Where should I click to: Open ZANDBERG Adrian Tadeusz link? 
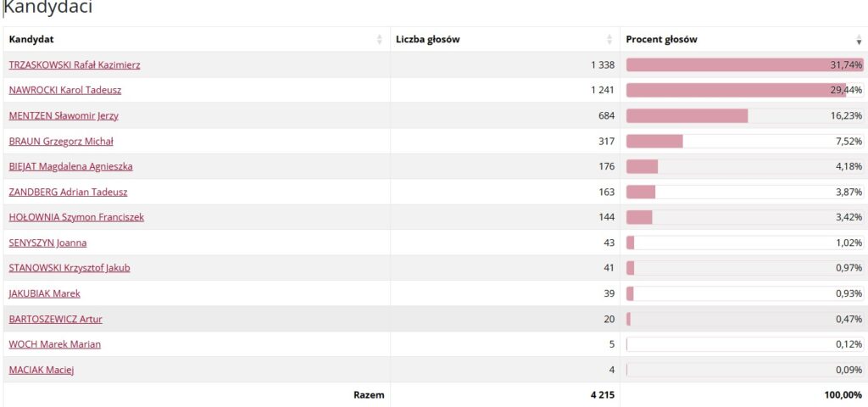click(x=68, y=192)
